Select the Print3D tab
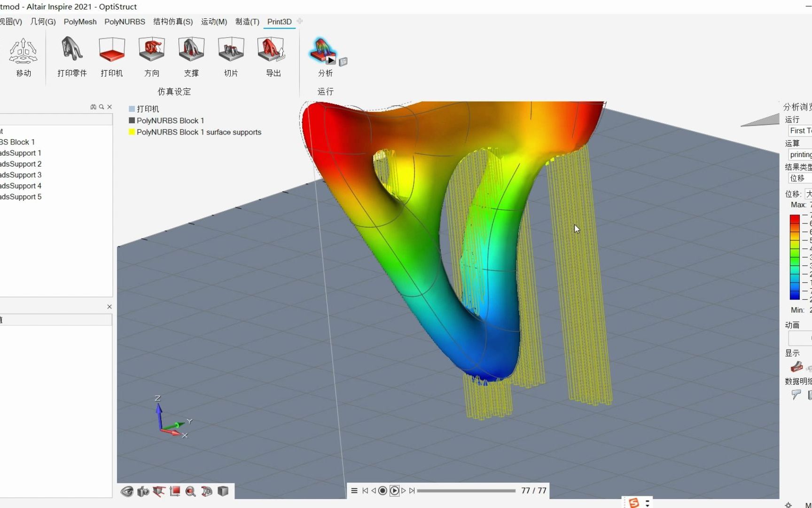Viewport: 812px width, 508px height. pyautogui.click(x=279, y=22)
